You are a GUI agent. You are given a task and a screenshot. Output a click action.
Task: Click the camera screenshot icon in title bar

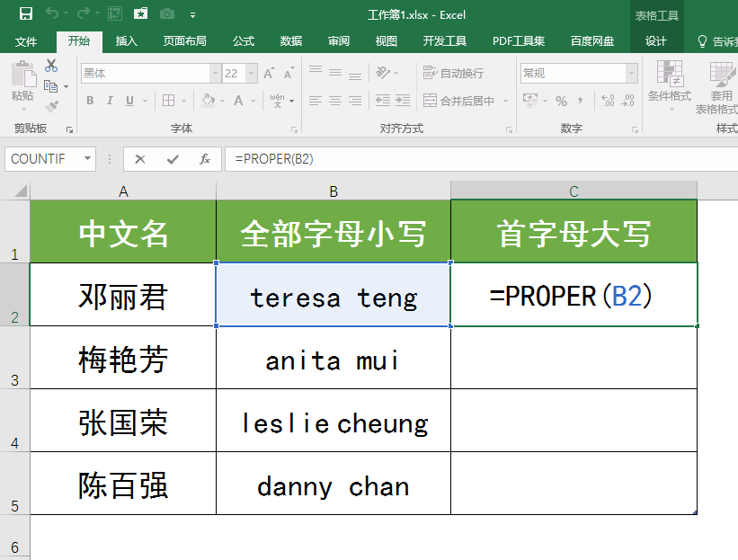pyautogui.click(x=166, y=14)
